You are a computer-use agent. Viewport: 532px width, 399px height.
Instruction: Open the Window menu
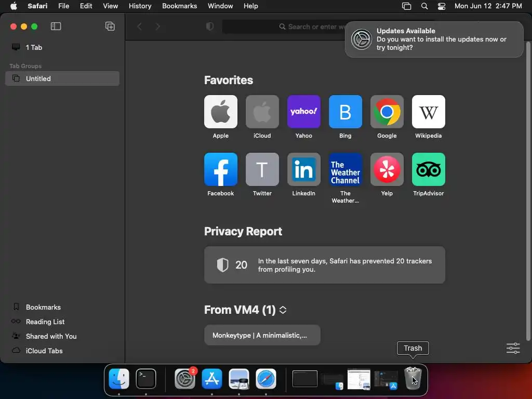click(x=220, y=6)
